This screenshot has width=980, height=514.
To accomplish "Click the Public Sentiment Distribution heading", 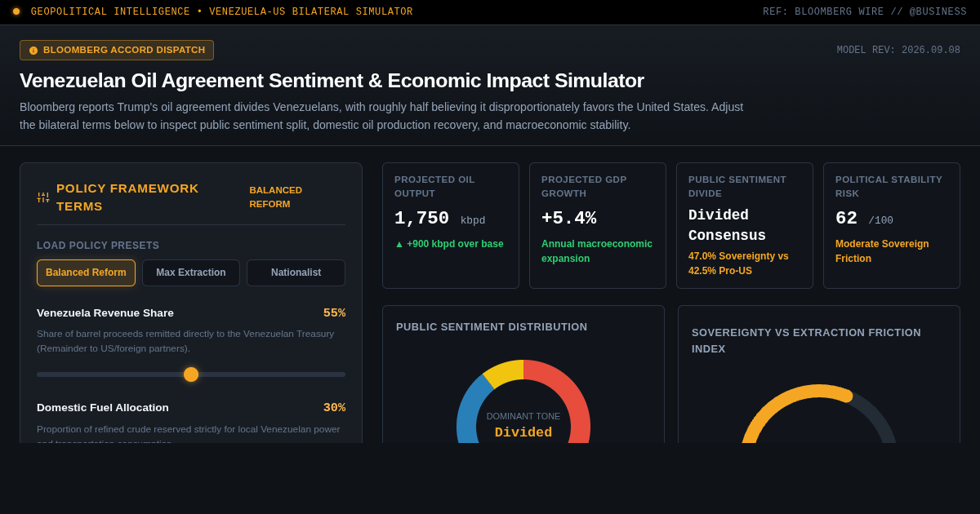I will click(x=492, y=327).
